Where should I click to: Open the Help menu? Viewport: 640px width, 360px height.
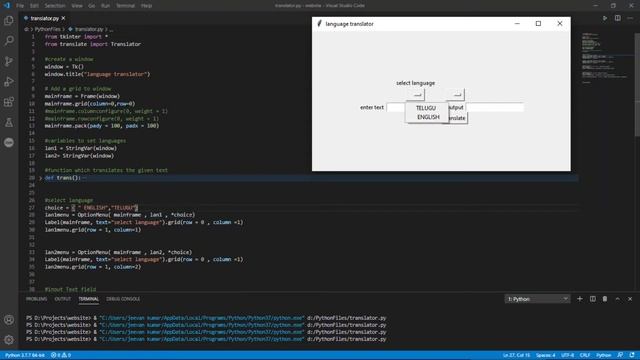(147, 6)
